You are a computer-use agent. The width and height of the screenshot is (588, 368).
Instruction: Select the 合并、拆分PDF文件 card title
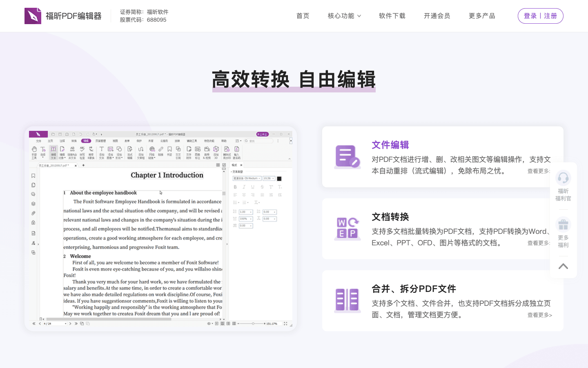(414, 289)
